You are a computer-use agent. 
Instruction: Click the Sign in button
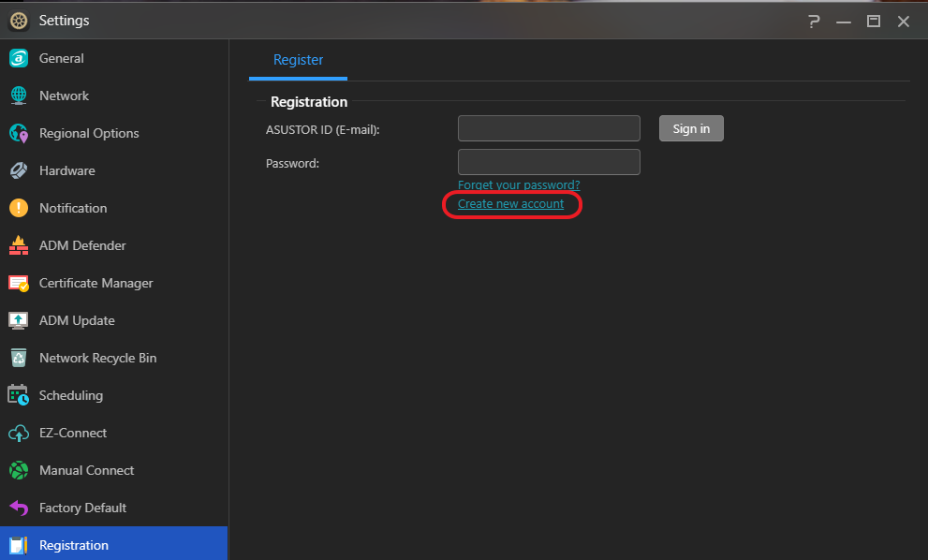(x=691, y=128)
